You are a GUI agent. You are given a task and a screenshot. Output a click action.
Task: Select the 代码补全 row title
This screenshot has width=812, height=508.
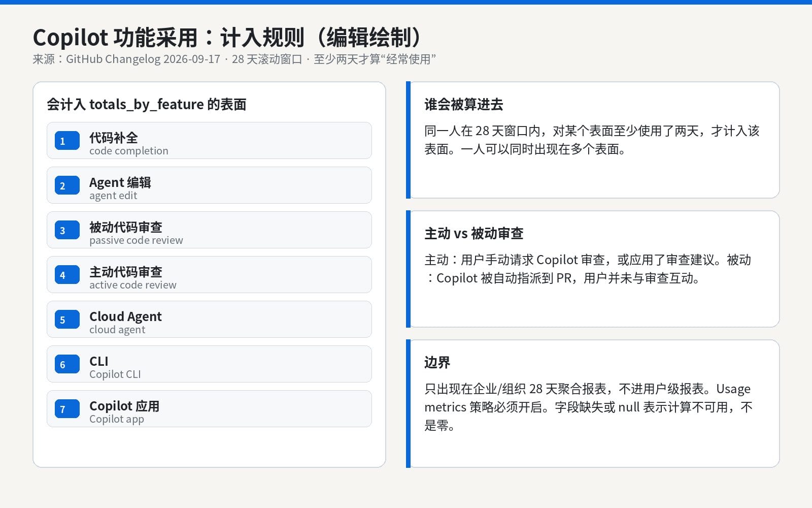114,138
